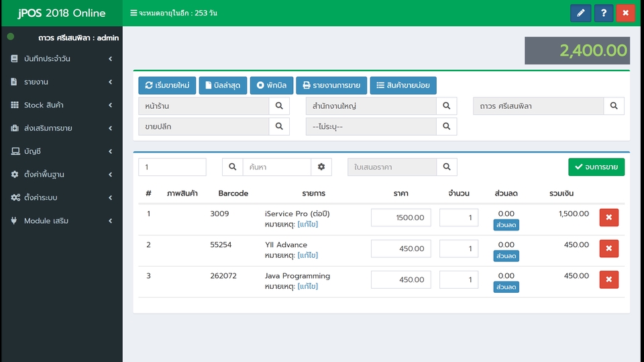Open the บิลล่าสุด latest bill button

click(x=223, y=85)
